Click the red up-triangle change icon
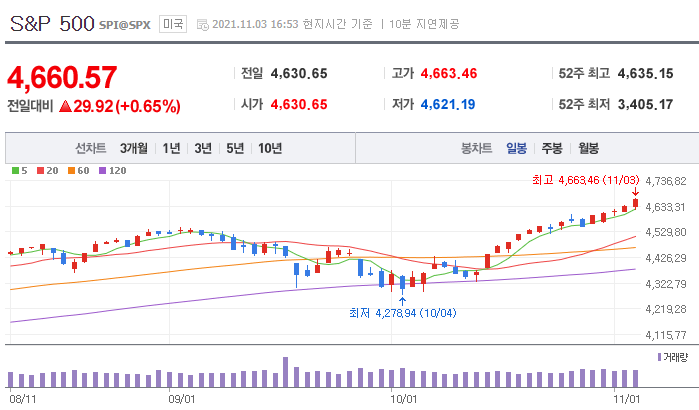This screenshot has height=410, width=699. click(65, 106)
